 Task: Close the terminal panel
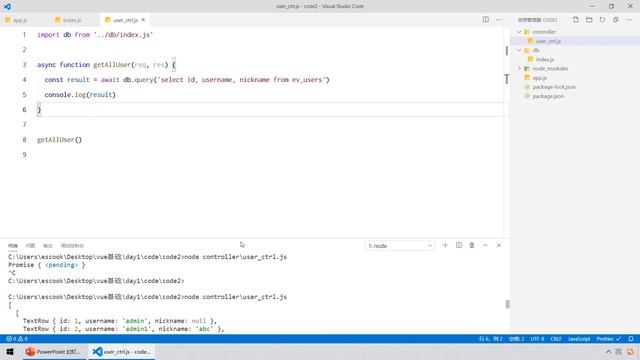click(499, 245)
